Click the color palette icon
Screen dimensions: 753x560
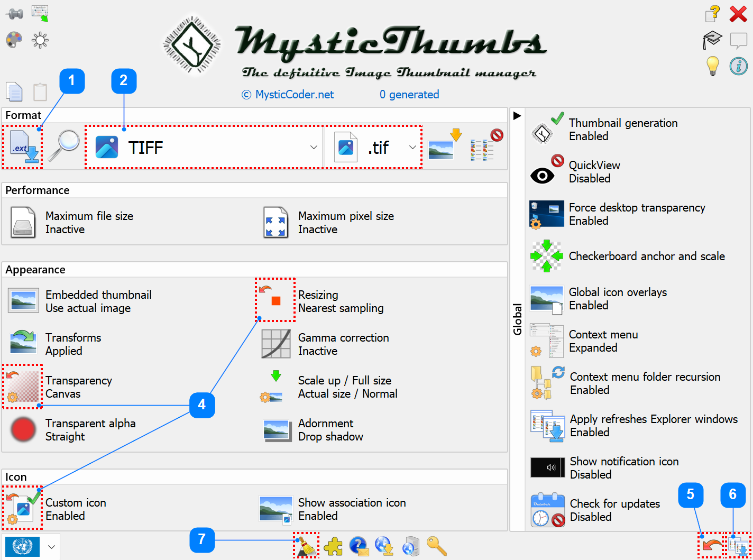click(x=14, y=40)
